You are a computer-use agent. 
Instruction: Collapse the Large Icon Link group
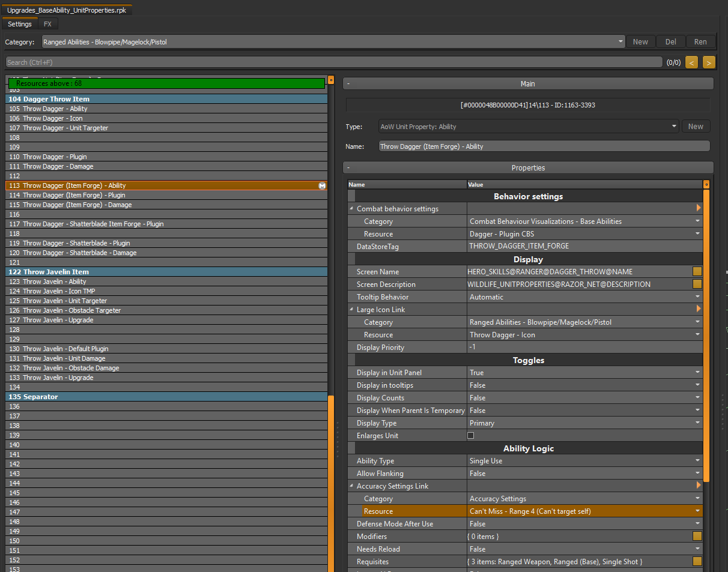351,310
